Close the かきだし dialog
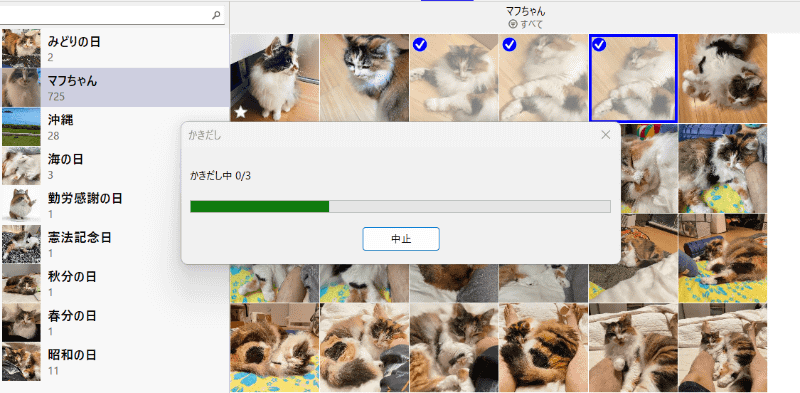The image size is (800, 393). click(x=606, y=135)
